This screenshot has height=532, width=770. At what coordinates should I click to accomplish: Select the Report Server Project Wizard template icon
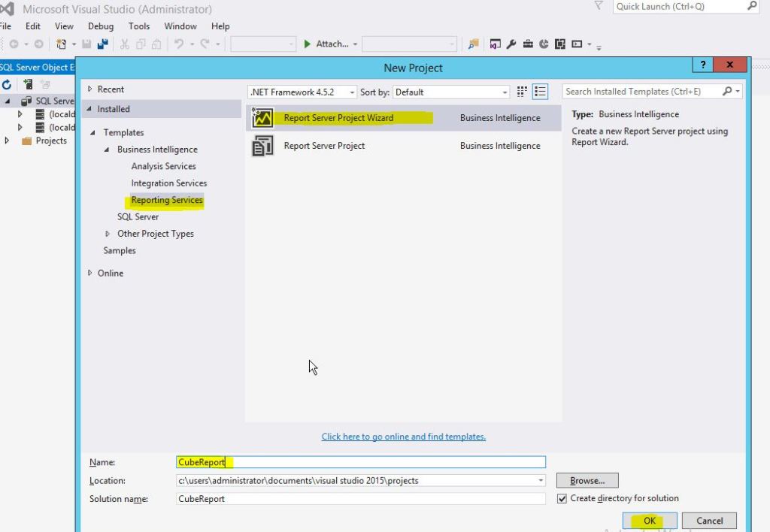tap(262, 118)
